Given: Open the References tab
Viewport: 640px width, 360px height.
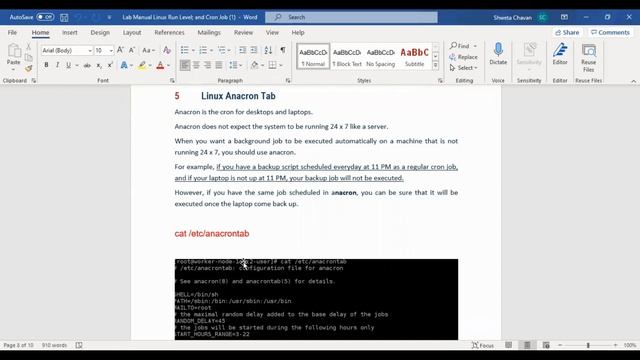Looking at the screenshot, I should (169, 32).
